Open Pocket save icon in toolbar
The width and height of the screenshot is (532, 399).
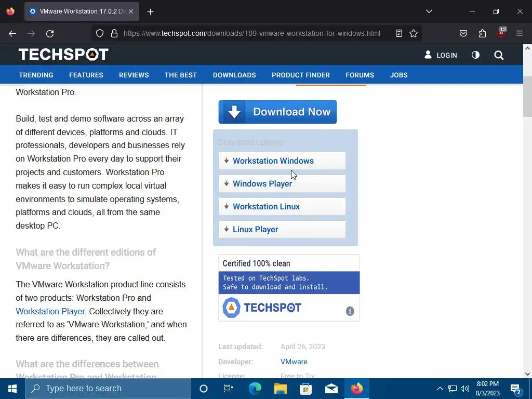(463, 33)
